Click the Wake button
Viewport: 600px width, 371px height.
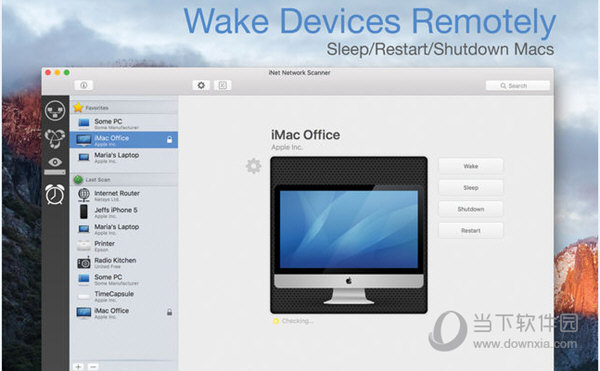pos(471,166)
